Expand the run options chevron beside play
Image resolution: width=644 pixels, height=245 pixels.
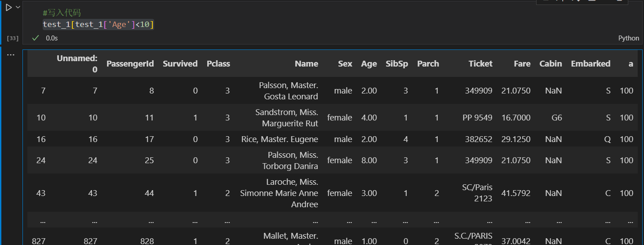pyautogui.click(x=18, y=8)
